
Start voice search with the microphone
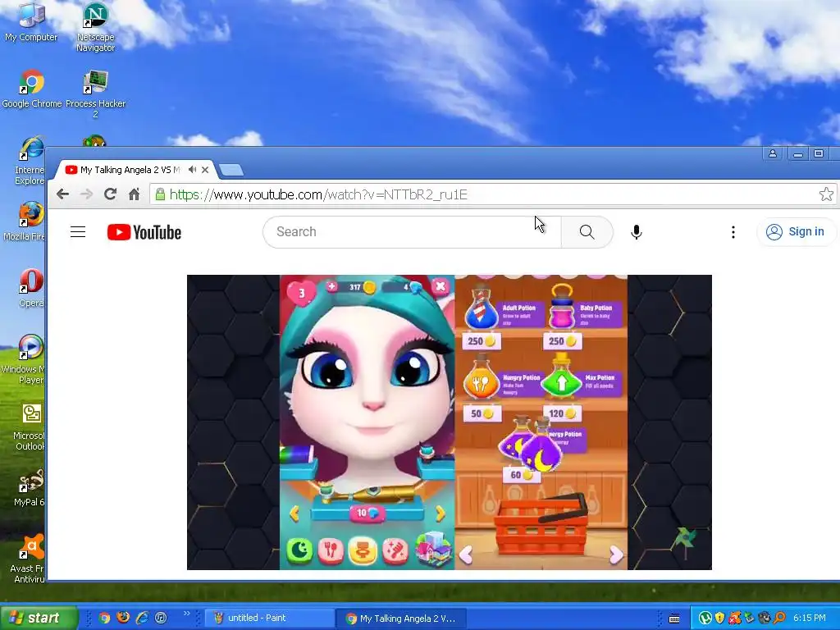pos(637,232)
